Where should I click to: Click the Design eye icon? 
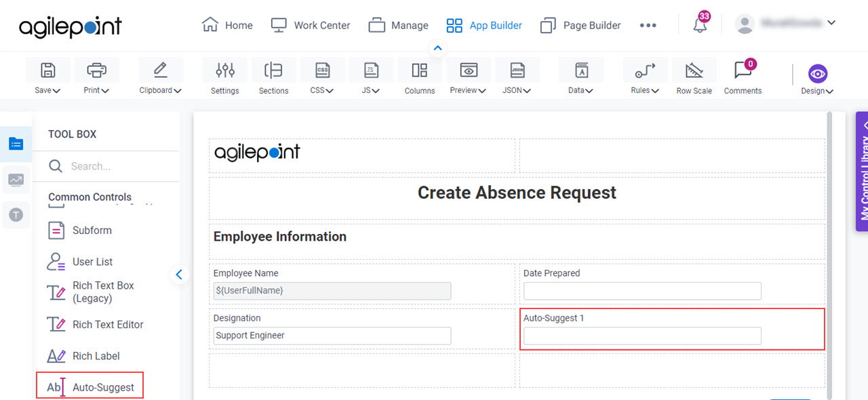(x=818, y=74)
